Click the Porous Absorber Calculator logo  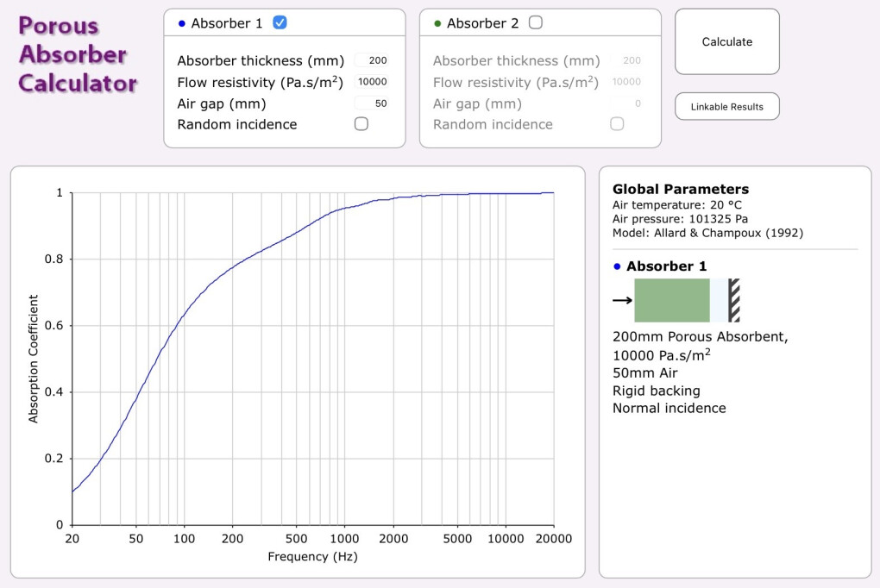click(77, 54)
